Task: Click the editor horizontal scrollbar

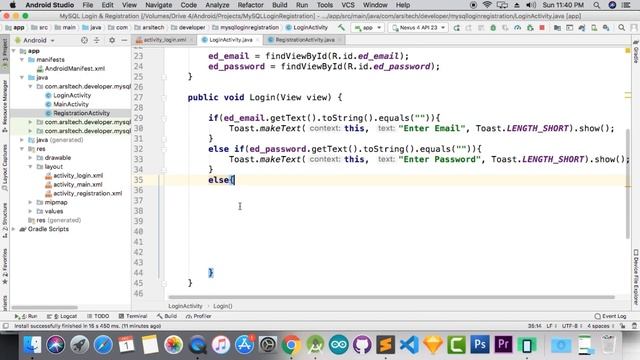Action: click(391, 298)
